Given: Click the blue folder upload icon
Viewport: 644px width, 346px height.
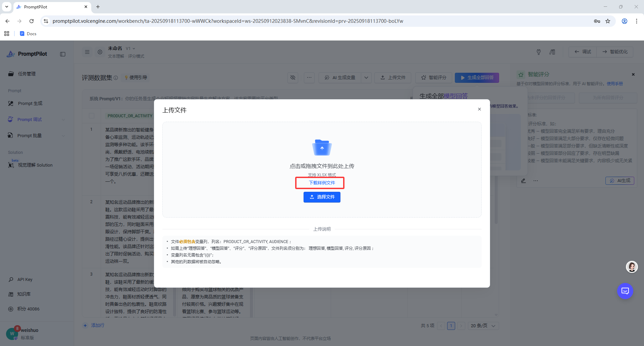Looking at the screenshot, I should (322, 148).
